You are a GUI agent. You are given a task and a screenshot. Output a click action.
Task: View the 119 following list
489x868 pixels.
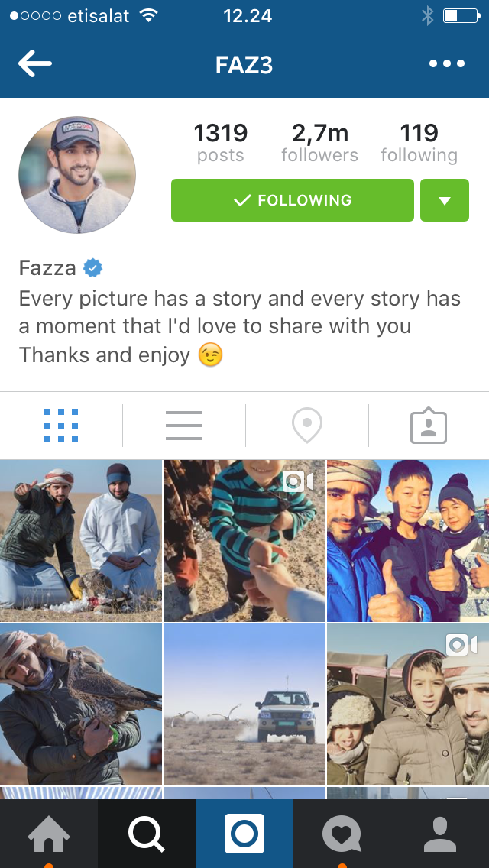pos(419,143)
